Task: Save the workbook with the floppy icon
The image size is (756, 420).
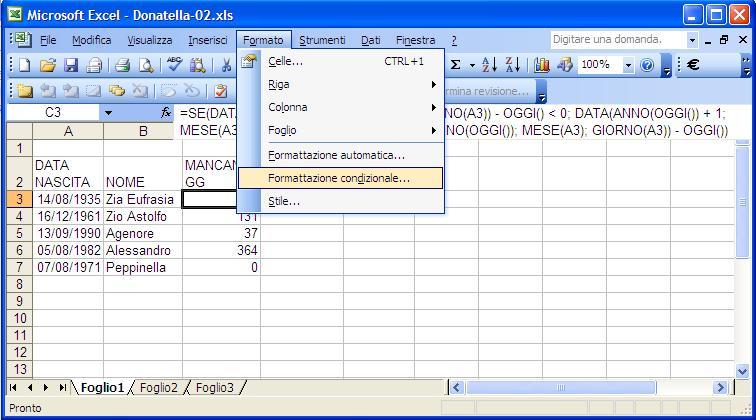Action: [x=71, y=65]
